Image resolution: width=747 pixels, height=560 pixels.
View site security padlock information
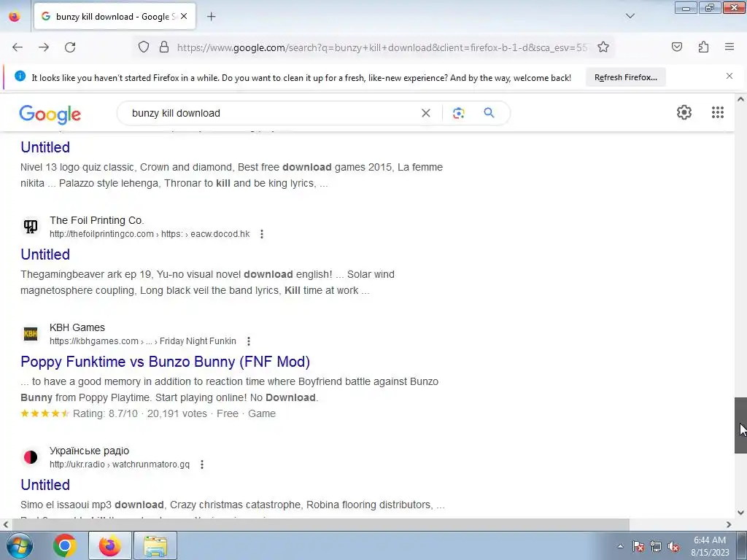(164, 47)
